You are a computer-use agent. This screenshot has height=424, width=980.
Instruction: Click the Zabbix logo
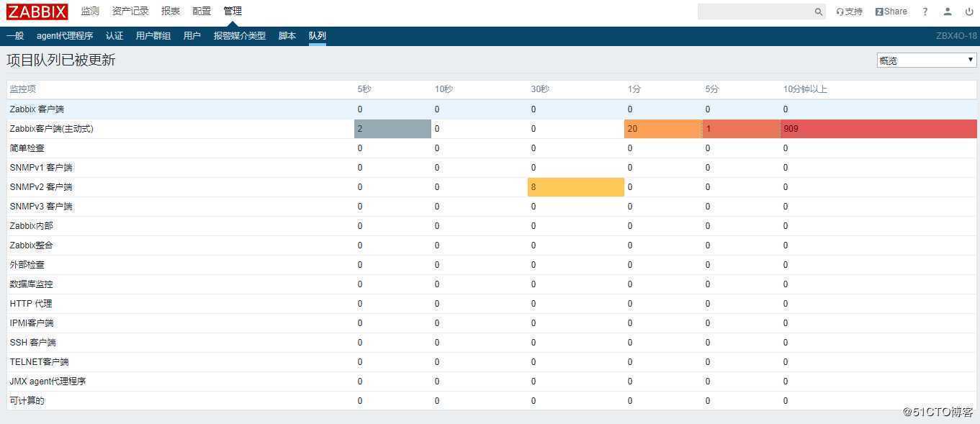tap(37, 12)
